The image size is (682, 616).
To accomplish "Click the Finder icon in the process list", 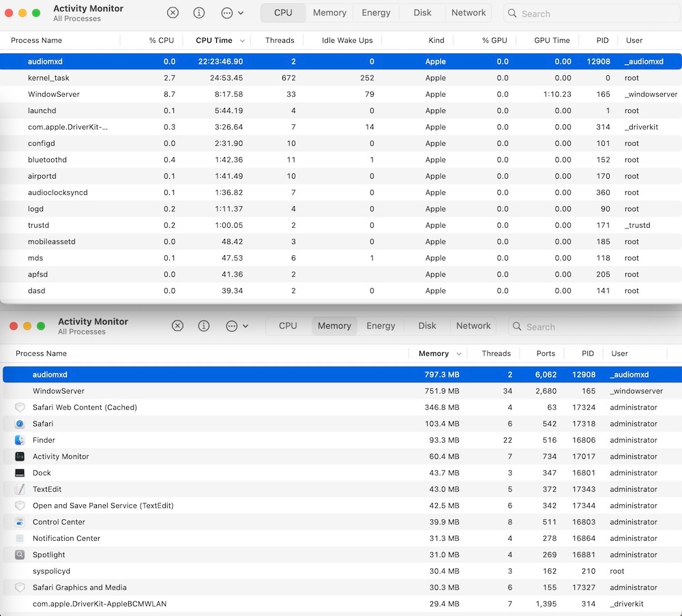I will tap(20, 440).
